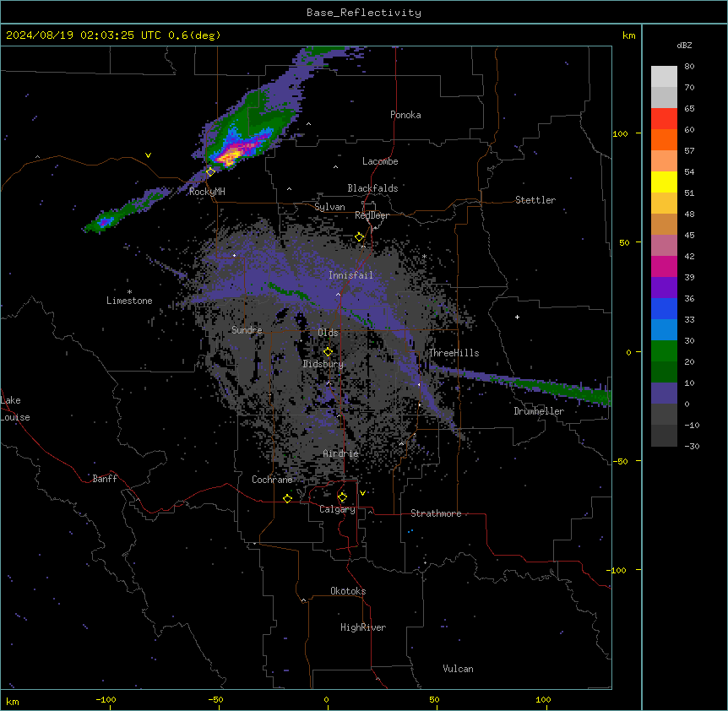Click the yellow marker beside Cochrane
The image size is (728, 711).
click(x=287, y=498)
